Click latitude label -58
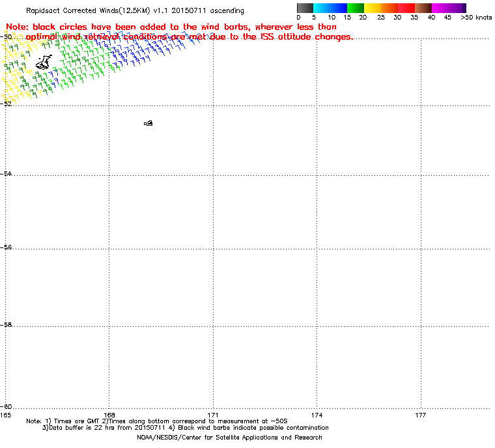 pyautogui.click(x=6, y=324)
